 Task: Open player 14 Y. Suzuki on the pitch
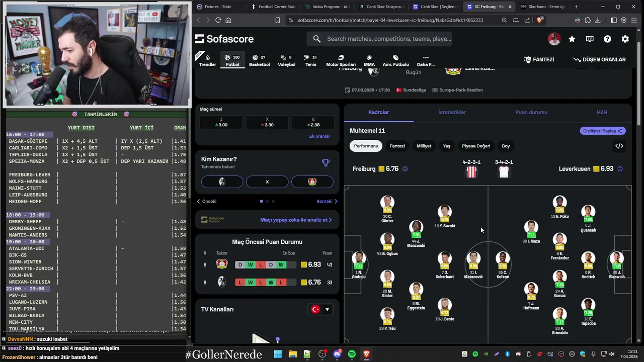(444, 216)
